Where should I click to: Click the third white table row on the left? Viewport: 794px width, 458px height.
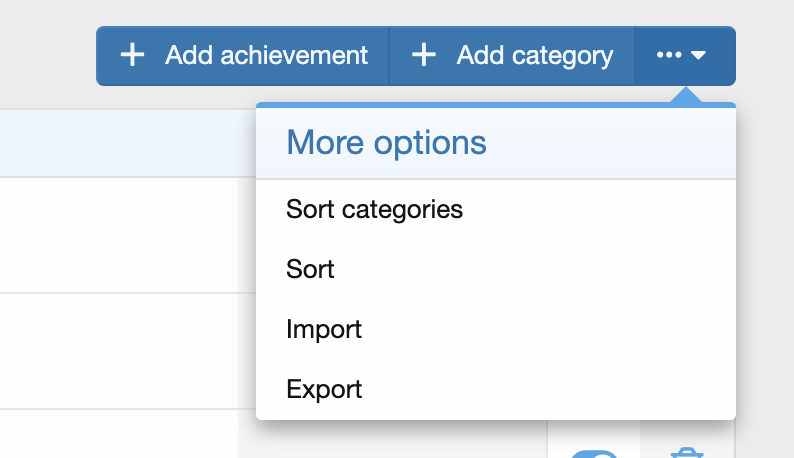tap(120, 435)
